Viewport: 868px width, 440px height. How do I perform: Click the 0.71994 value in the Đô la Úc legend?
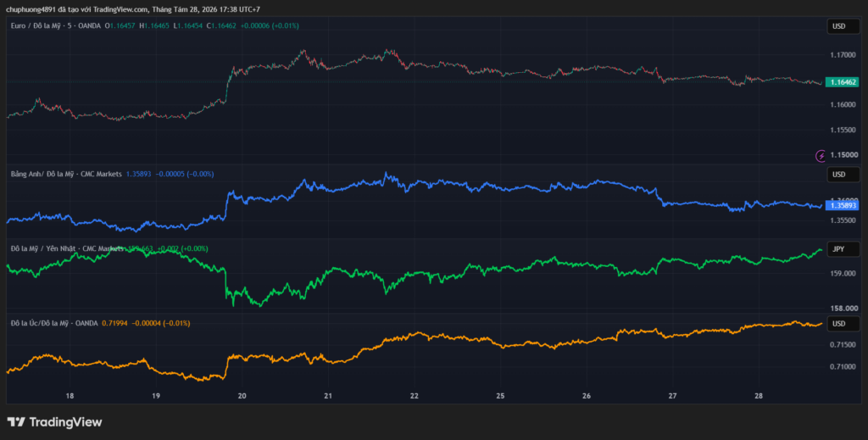click(x=114, y=323)
